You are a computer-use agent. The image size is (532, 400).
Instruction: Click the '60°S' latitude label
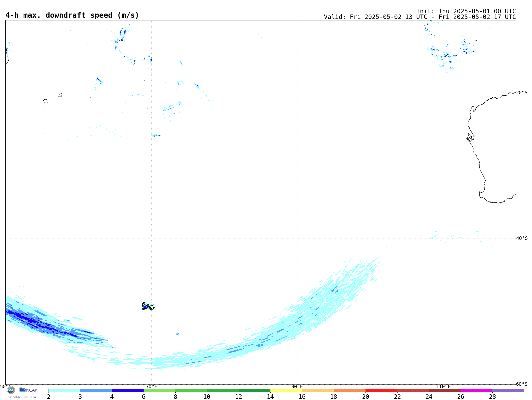pyautogui.click(x=522, y=384)
